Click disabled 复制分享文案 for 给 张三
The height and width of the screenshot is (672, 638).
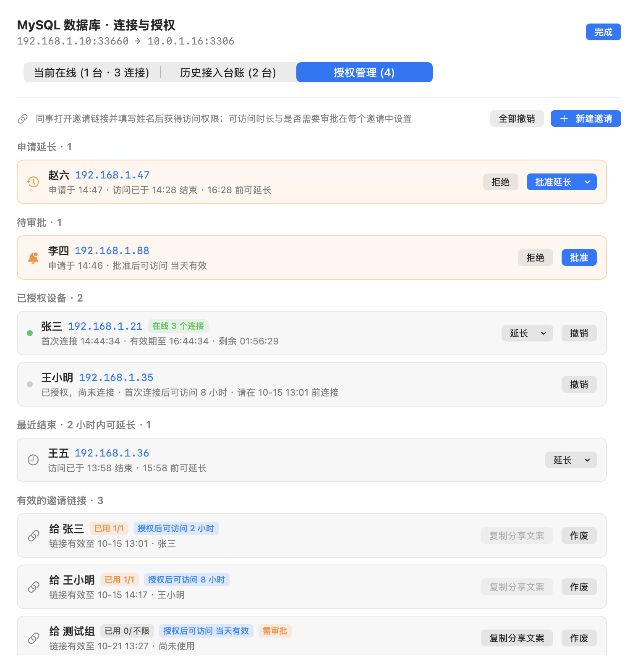[x=517, y=535]
